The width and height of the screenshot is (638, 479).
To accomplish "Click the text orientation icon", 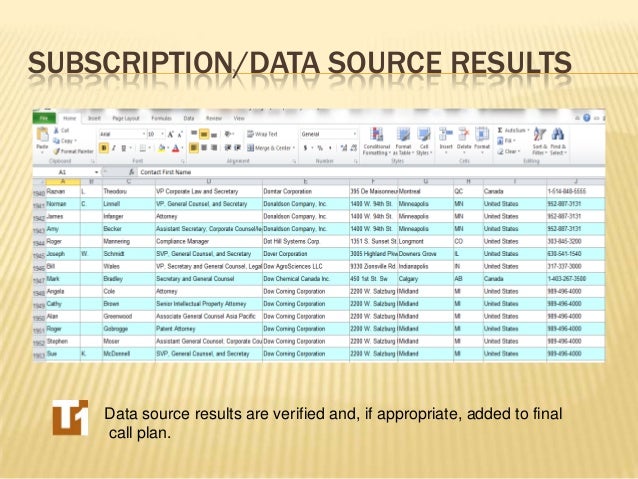I will [x=228, y=133].
